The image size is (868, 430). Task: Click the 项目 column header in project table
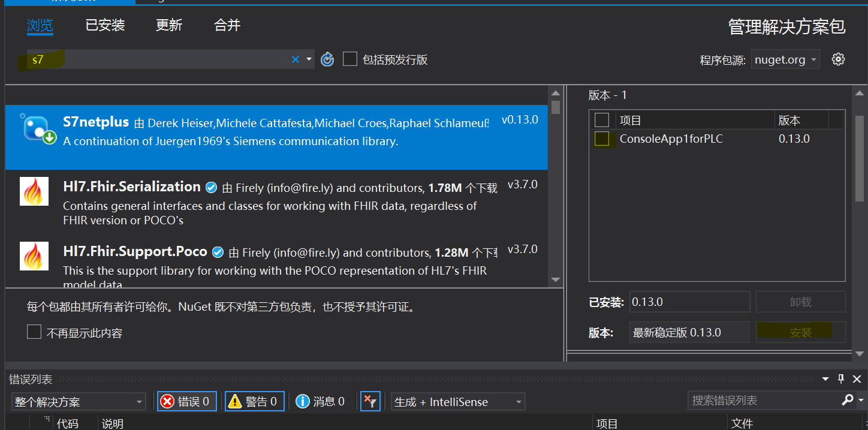pos(631,120)
